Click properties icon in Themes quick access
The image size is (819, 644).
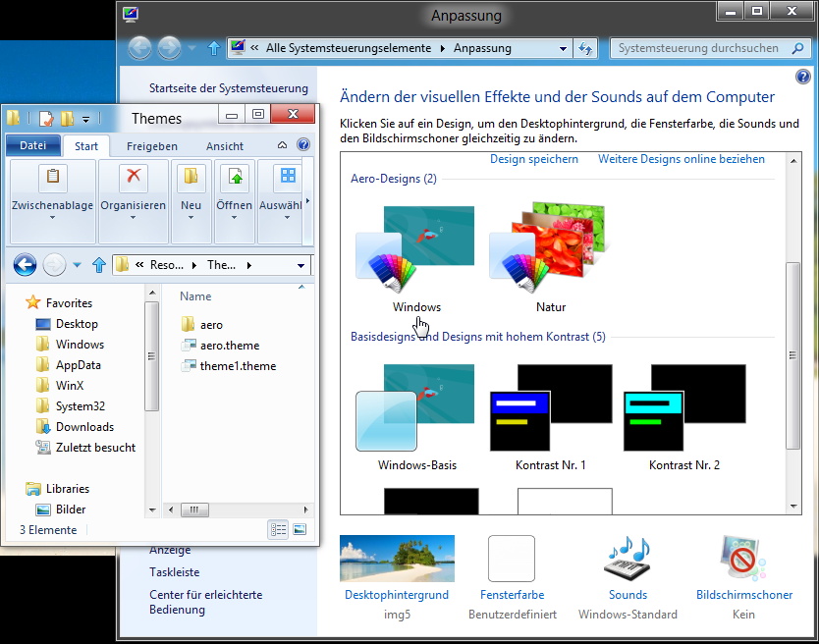click(x=46, y=119)
